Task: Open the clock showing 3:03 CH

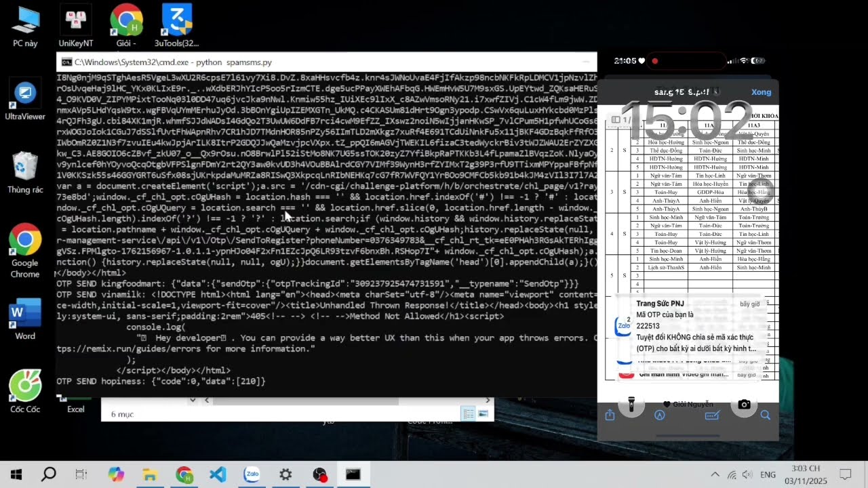Action: [806, 474]
